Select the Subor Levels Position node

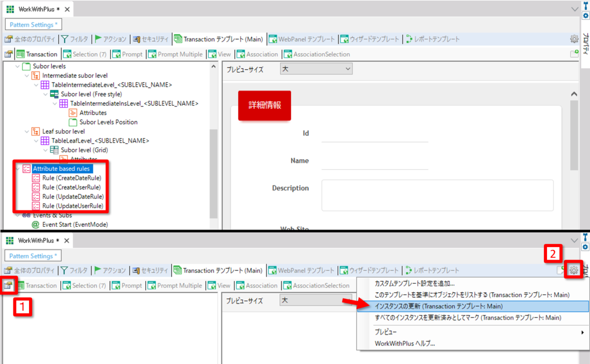[108, 122]
